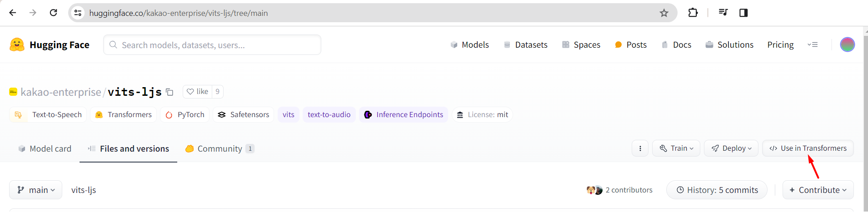The height and width of the screenshot is (217, 868).
Task: Go to the Pricing page
Action: tap(780, 44)
